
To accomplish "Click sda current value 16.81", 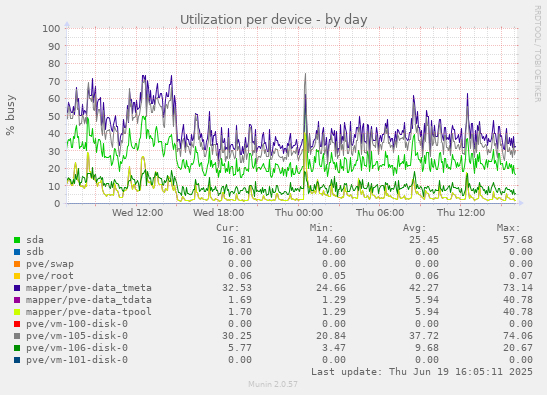I will point(237,240).
